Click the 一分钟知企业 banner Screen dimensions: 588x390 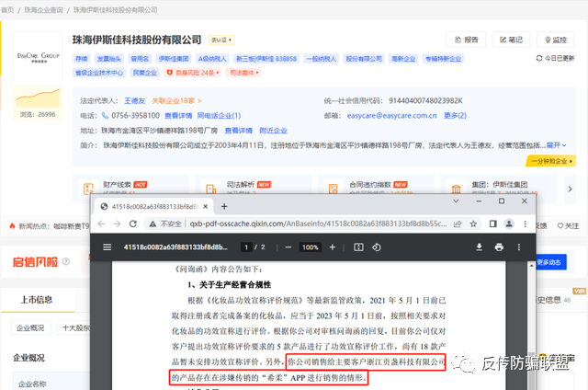point(551,161)
